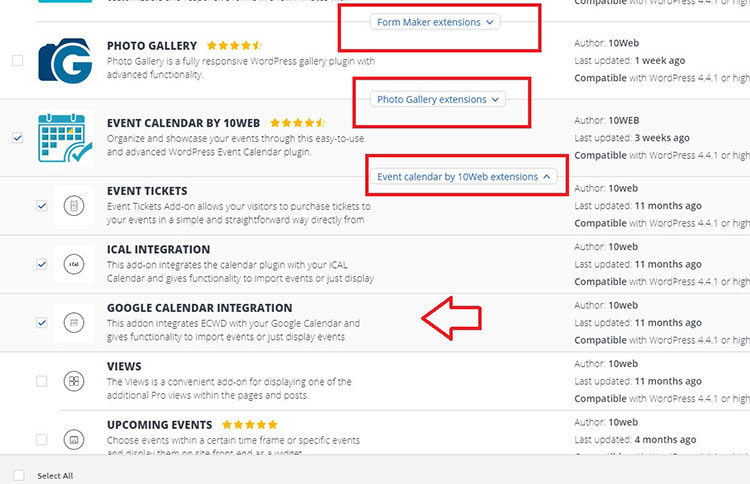Click the Event Calendar plugin icon
Screen dimensions: 750x484
pos(65,137)
